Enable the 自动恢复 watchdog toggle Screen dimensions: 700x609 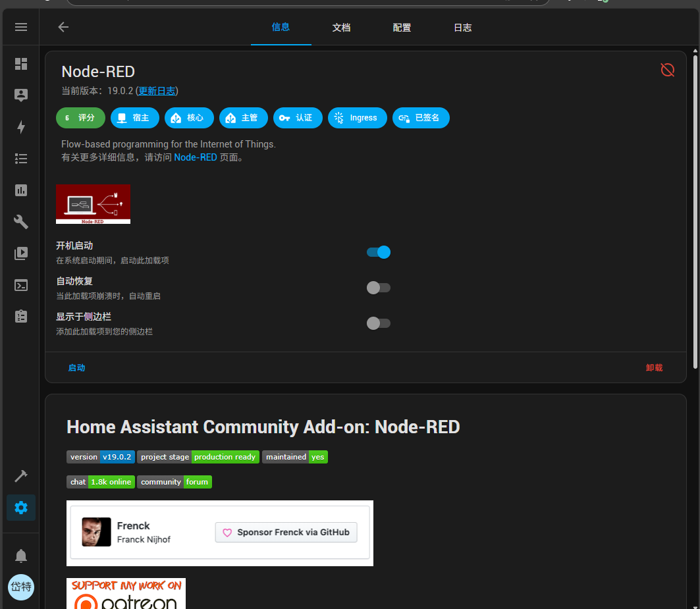379,288
